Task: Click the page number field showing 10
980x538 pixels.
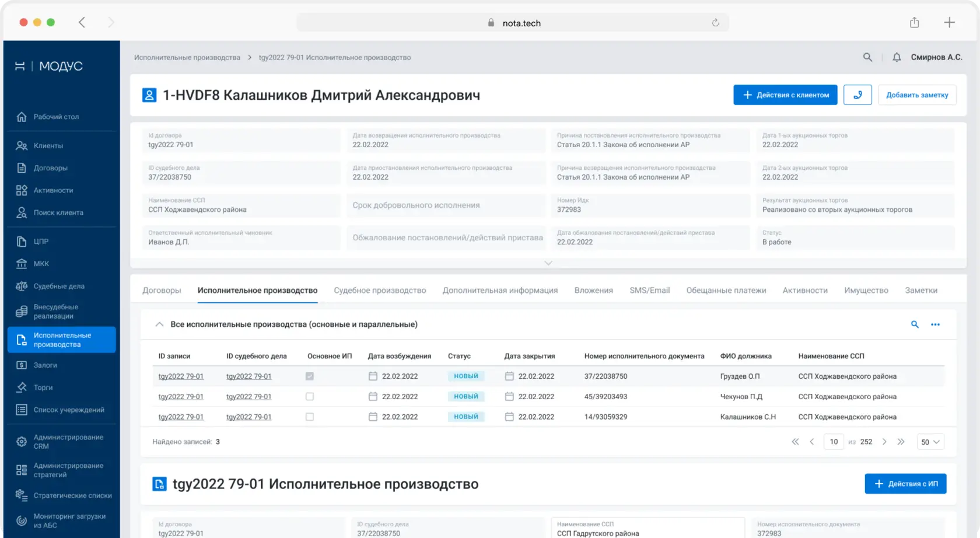Action: click(834, 442)
